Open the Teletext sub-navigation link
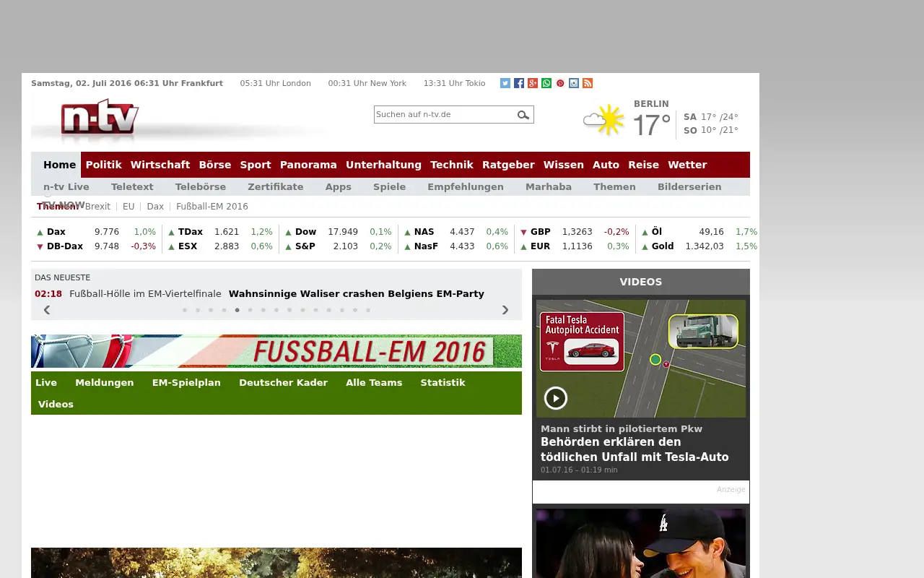The width and height of the screenshot is (924, 578). pos(132,186)
